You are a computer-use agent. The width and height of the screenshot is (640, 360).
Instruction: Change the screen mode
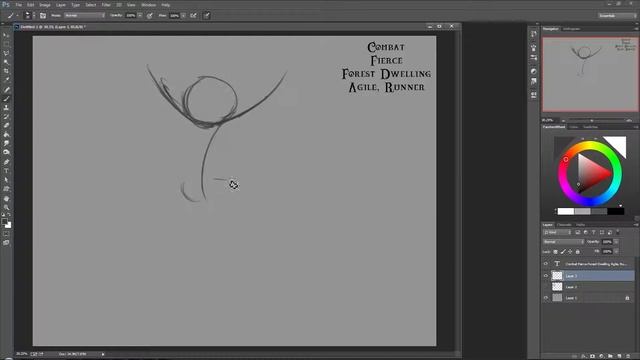coord(6,243)
